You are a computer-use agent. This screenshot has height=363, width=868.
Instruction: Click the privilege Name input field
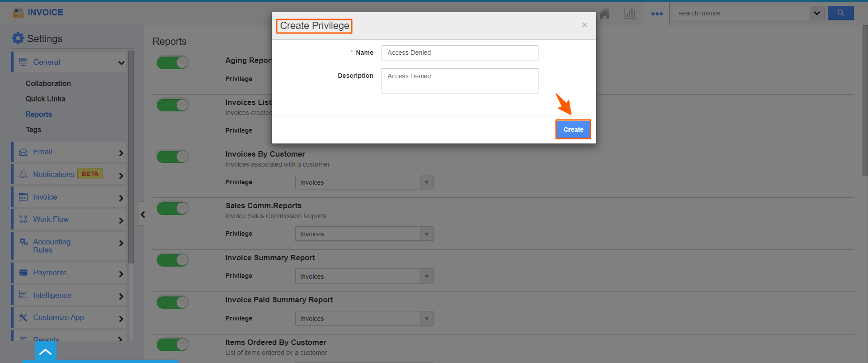(x=459, y=53)
